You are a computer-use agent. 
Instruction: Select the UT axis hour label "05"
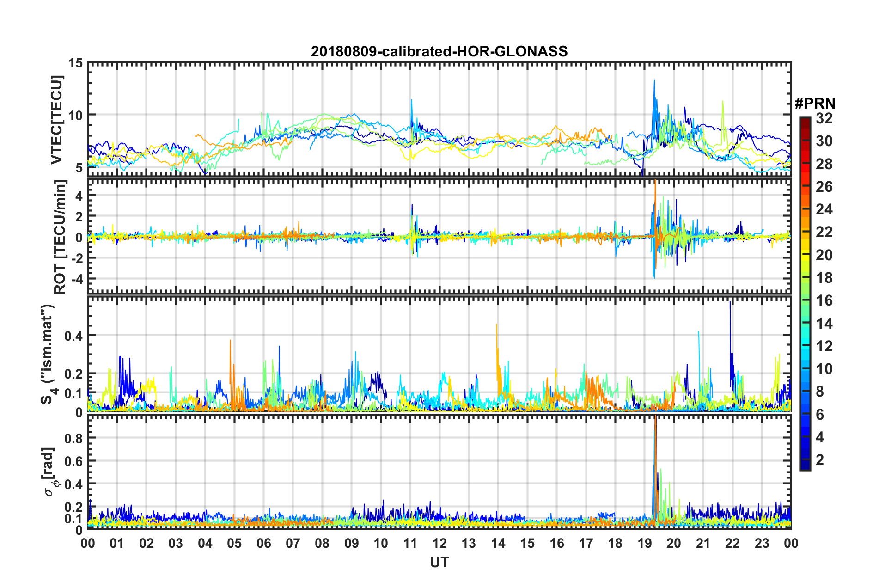coord(234,543)
